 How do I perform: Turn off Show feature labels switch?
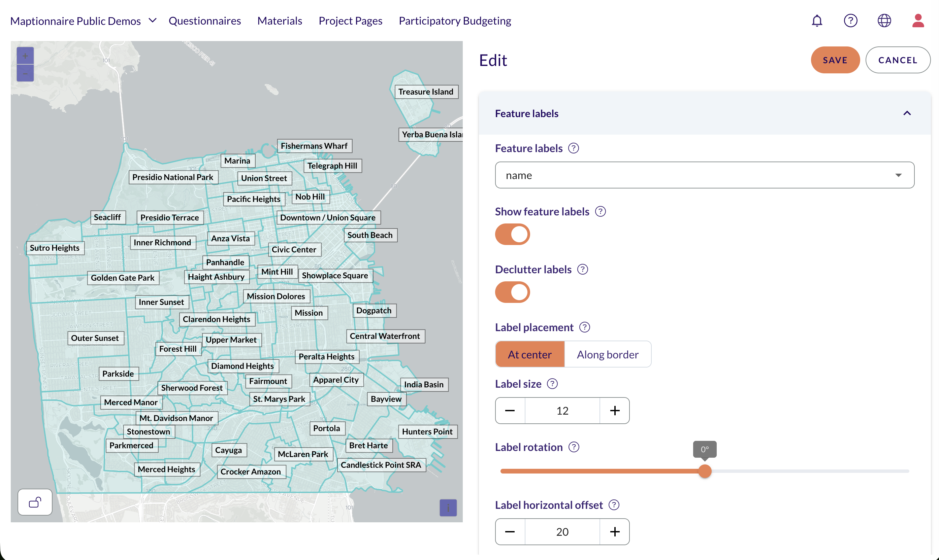pos(512,234)
